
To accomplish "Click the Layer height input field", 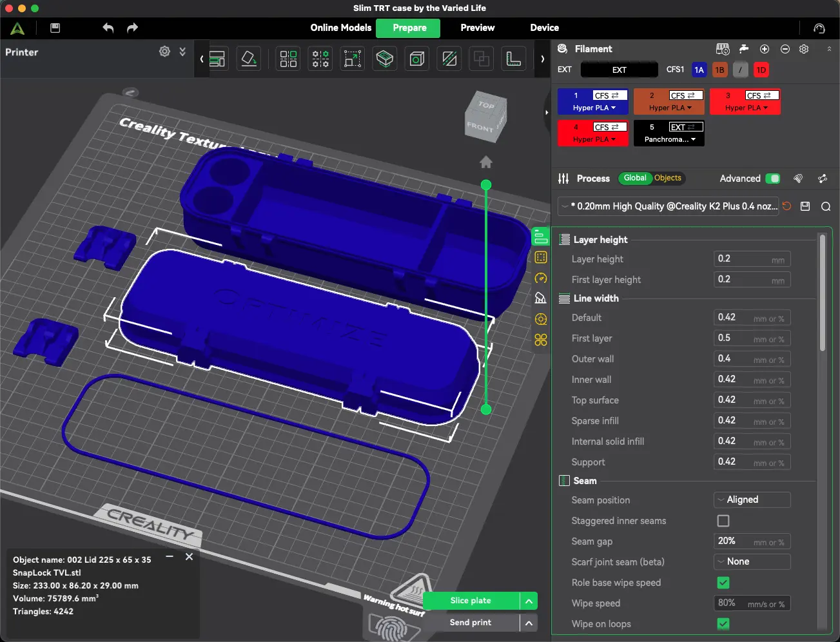I will pyautogui.click(x=752, y=259).
